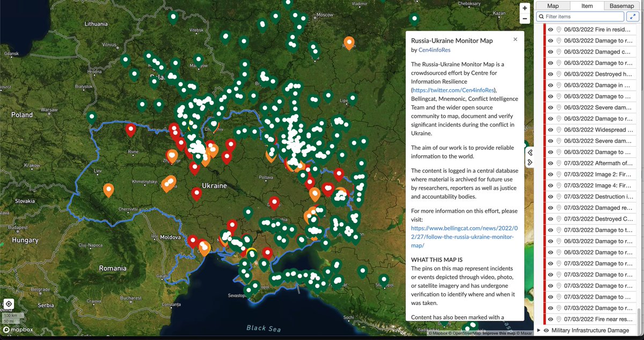Hide the 'Fire in resid...' item via its eye

point(550,30)
